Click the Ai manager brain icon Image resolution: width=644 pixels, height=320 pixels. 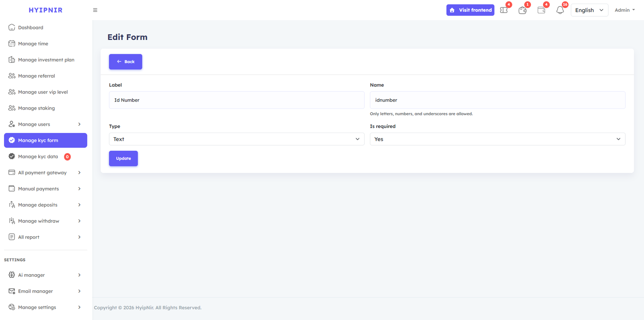[12, 275]
